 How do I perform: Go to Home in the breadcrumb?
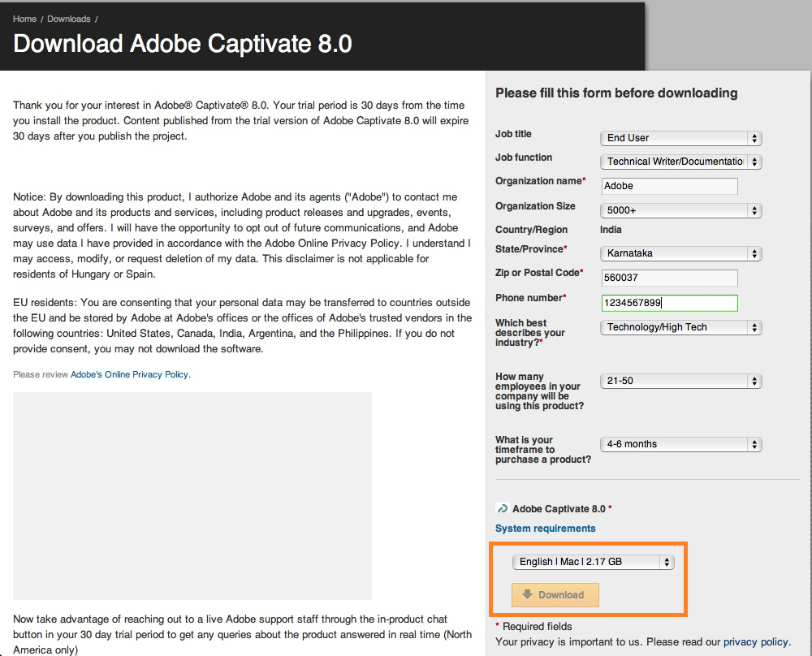click(24, 19)
